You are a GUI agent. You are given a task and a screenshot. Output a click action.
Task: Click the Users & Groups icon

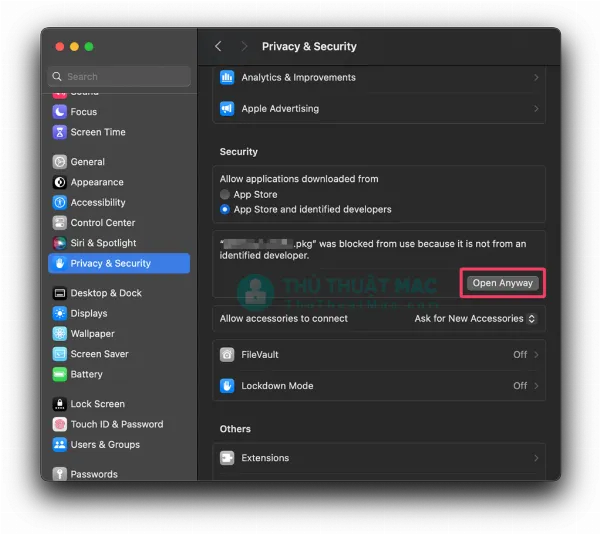click(x=59, y=444)
